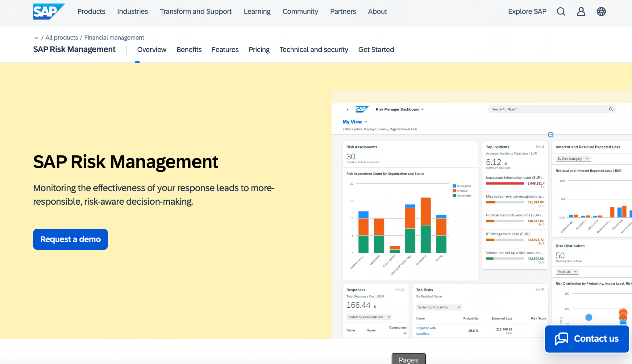Click the SAP logo in header
Image resolution: width=632 pixels, height=364 pixels.
pyautogui.click(x=49, y=11)
